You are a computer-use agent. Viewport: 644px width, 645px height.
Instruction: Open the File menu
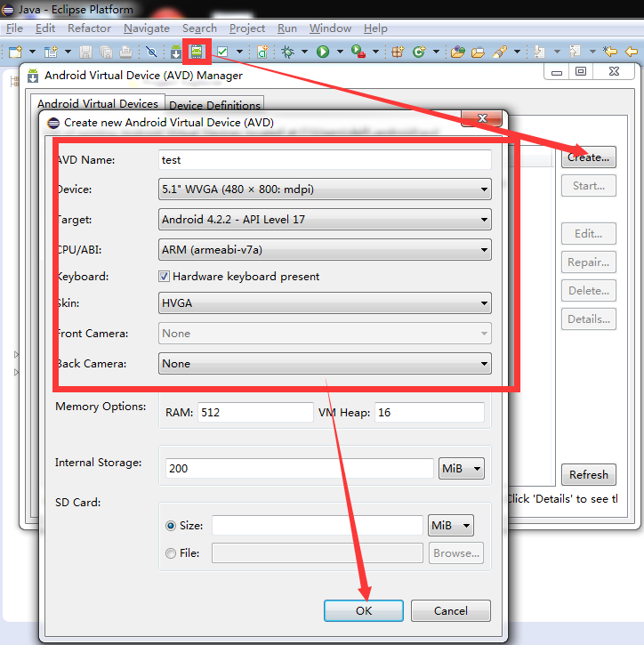(x=14, y=28)
